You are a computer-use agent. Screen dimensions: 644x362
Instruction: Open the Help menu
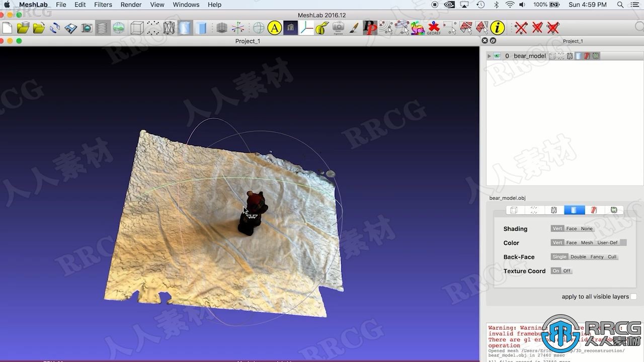215,5
